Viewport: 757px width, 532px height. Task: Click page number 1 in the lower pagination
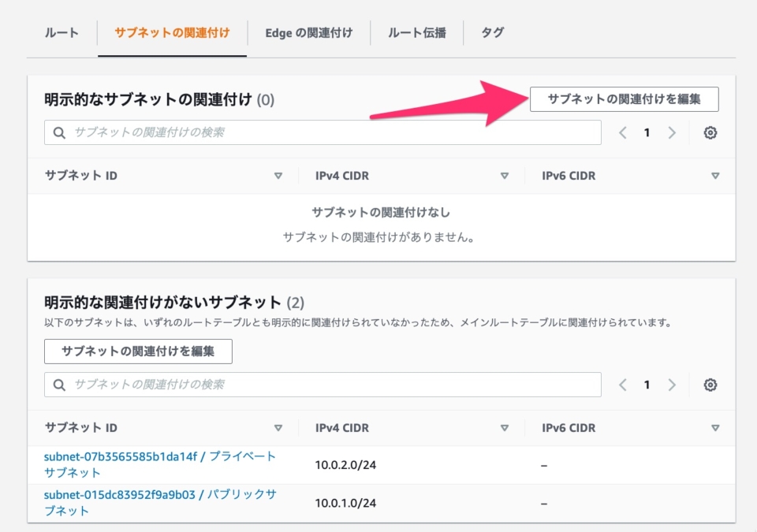pos(647,385)
